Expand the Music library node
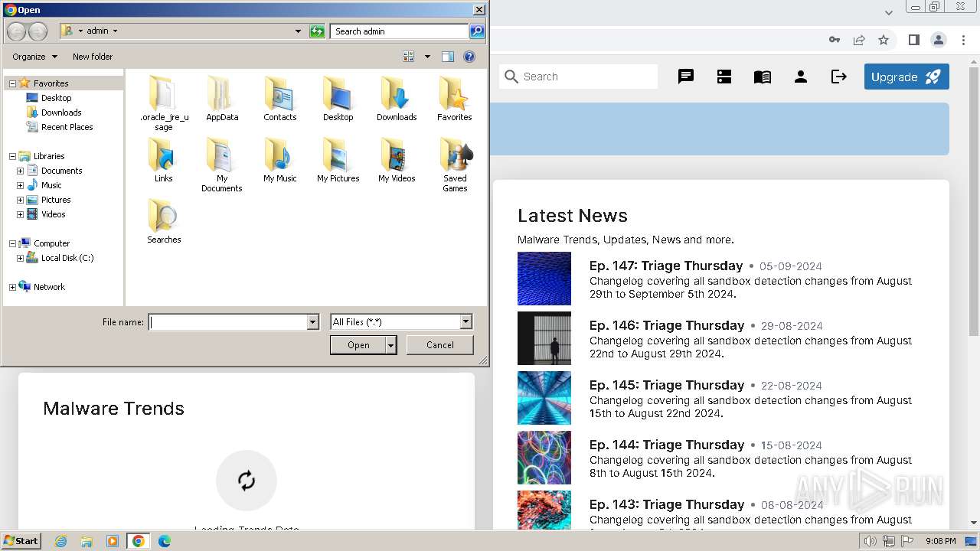Screen dimensions: 980x551 [20, 185]
